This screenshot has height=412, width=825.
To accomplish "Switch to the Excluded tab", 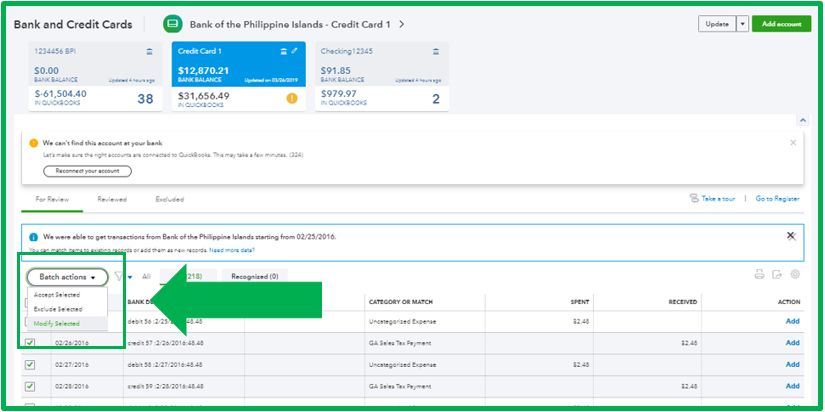I will 169,199.
